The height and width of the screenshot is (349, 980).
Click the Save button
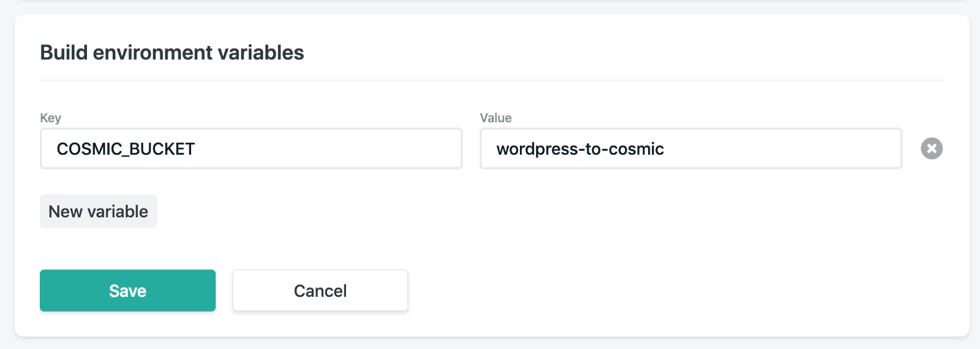coord(127,291)
